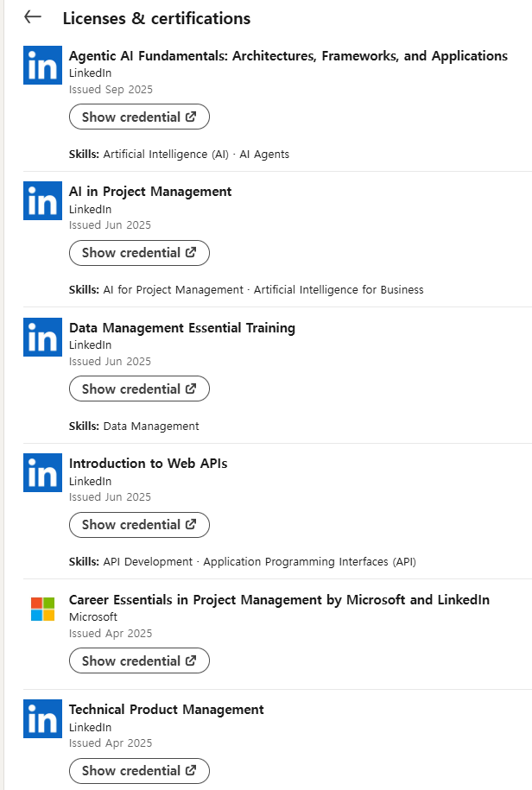
Task: Click LinkedIn logo beside Agentic AI Fundamentals
Action: tap(42, 66)
